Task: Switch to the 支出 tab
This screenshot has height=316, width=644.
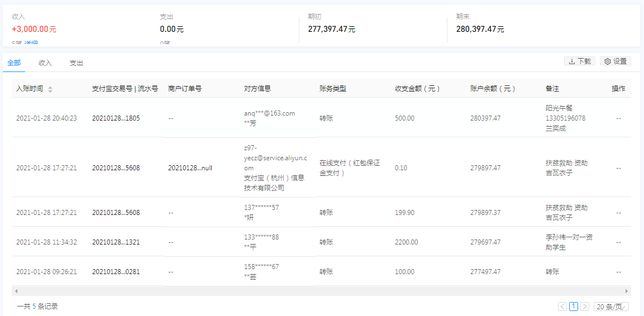Action: pyautogui.click(x=77, y=63)
